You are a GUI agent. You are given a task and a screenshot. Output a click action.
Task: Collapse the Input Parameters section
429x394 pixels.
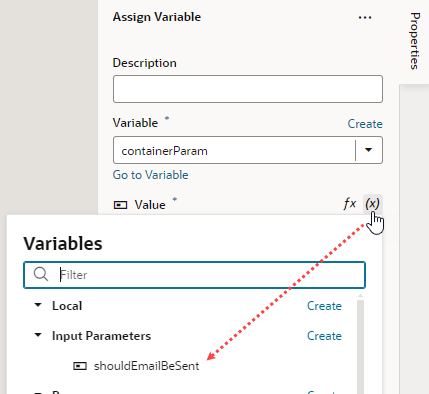point(38,335)
